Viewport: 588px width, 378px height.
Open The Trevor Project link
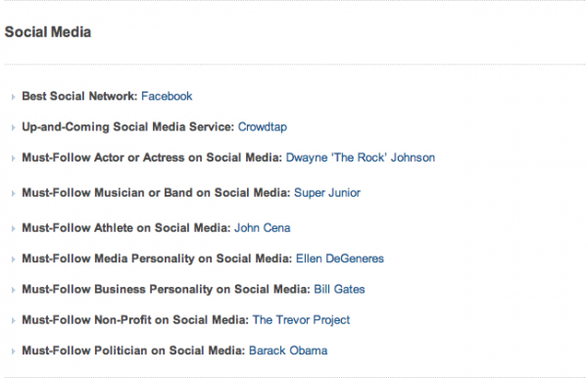pos(301,320)
